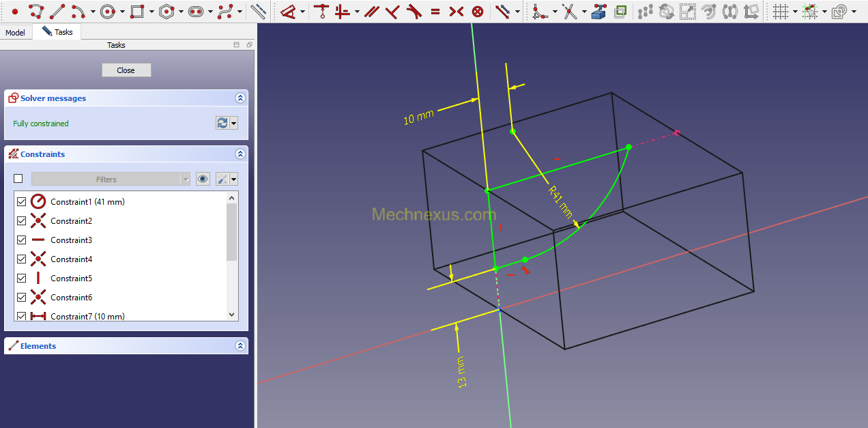Switch to the Model tab
The height and width of the screenshot is (428, 868).
[x=15, y=33]
